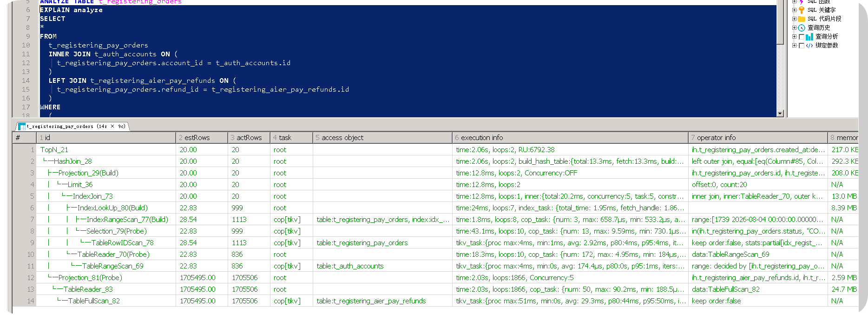Viewport: 868px width, 315px height.
Task: Click the clock icon beside 查询历史
Action: pos(802,28)
